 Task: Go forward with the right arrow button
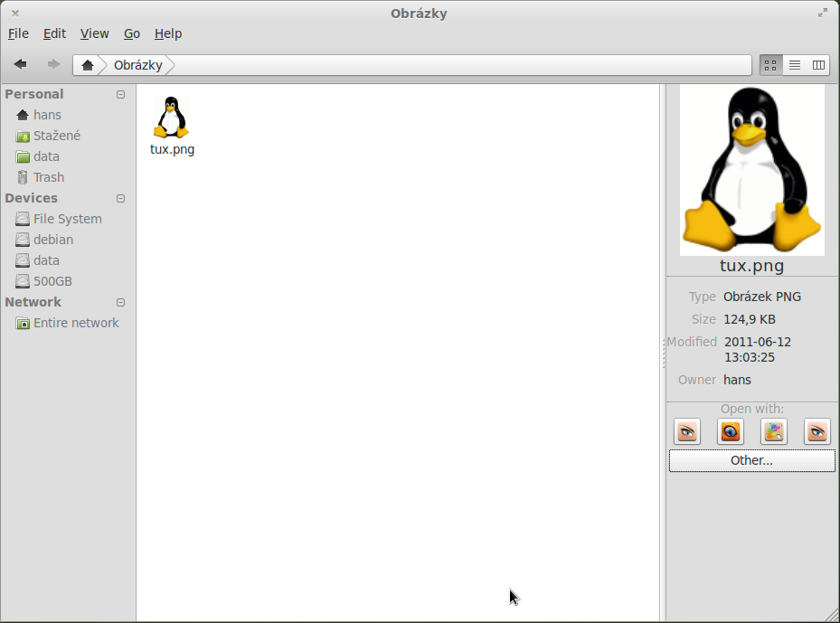coord(53,64)
